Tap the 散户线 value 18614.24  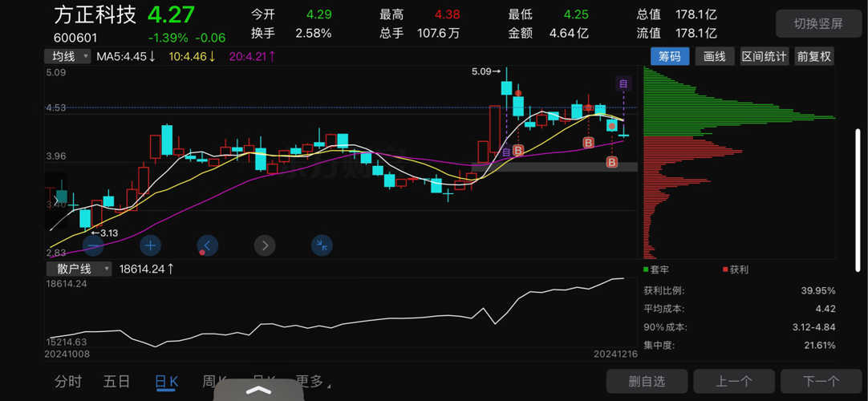[x=147, y=269]
